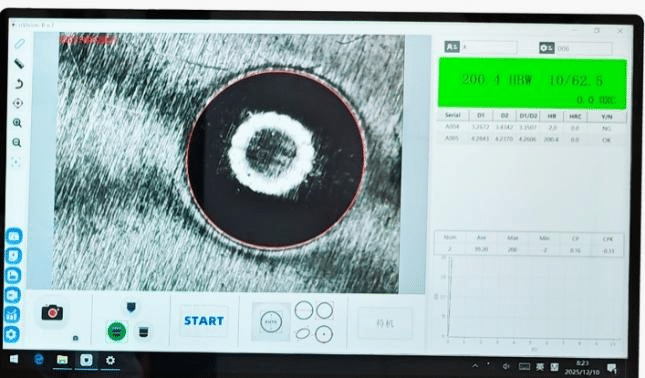Viewport: 645px width, 378px height.
Task: Select the result row with serial 'A005'
Action: pyautogui.click(x=531, y=139)
